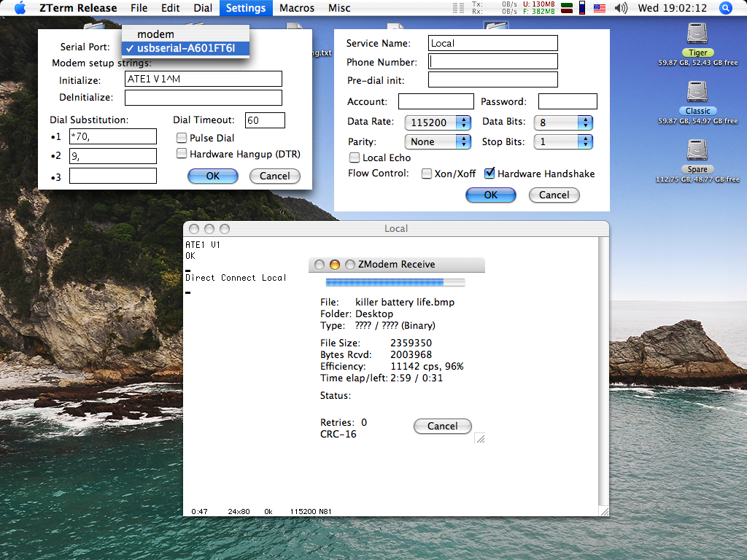
Task: Click the DeInitialize field
Action: point(204,98)
